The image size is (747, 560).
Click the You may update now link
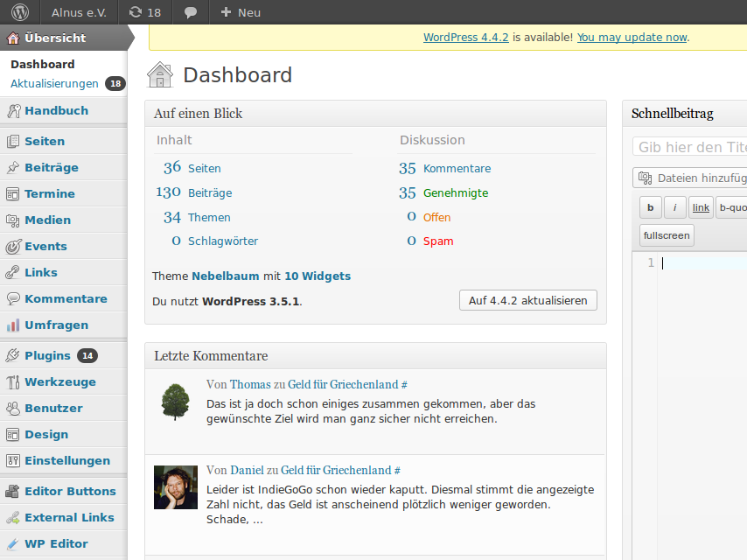[632, 37]
